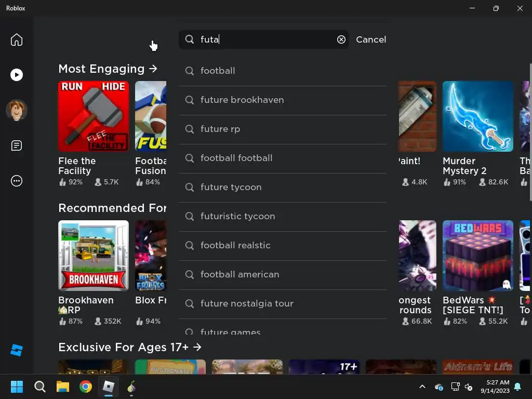The image size is (532, 399).
Task: Click the BedWars [SIEGE TNT!] title text
Action: (473, 305)
